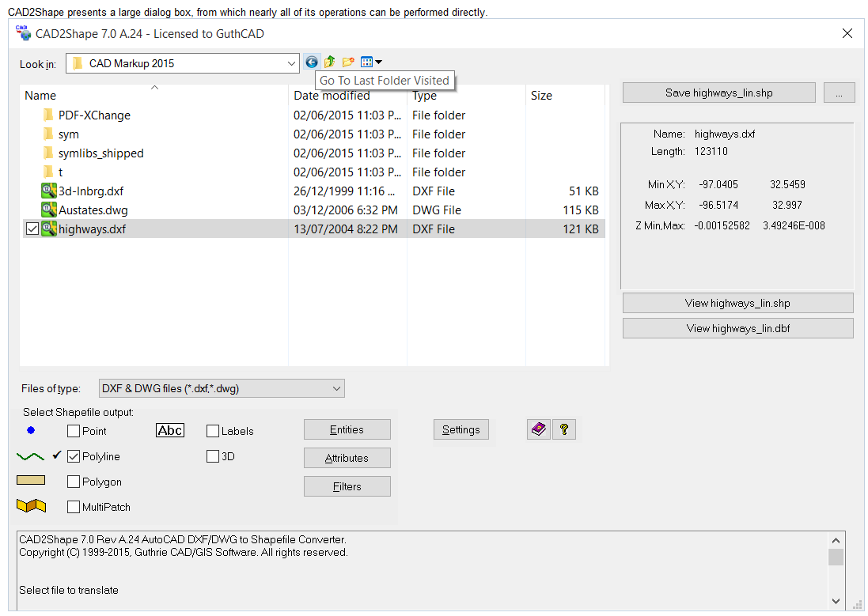Click the Austates.dwg file icon
The width and height of the screenshot is (868, 616).
[x=49, y=210]
